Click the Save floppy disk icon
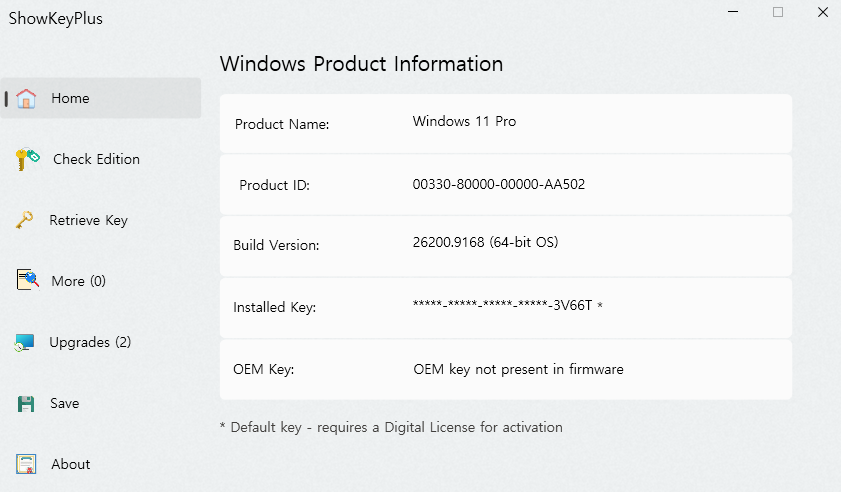The image size is (841, 492). coord(26,403)
